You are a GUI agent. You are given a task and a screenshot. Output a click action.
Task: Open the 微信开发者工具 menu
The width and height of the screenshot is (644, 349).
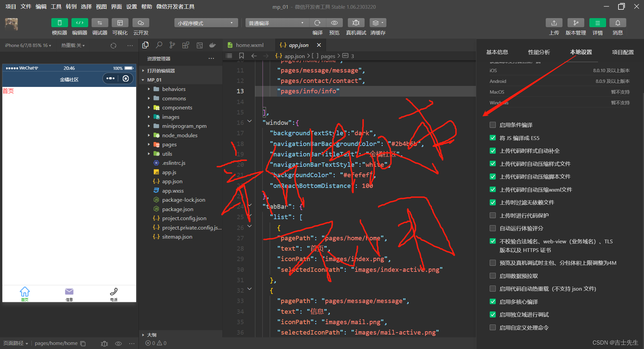175,7
